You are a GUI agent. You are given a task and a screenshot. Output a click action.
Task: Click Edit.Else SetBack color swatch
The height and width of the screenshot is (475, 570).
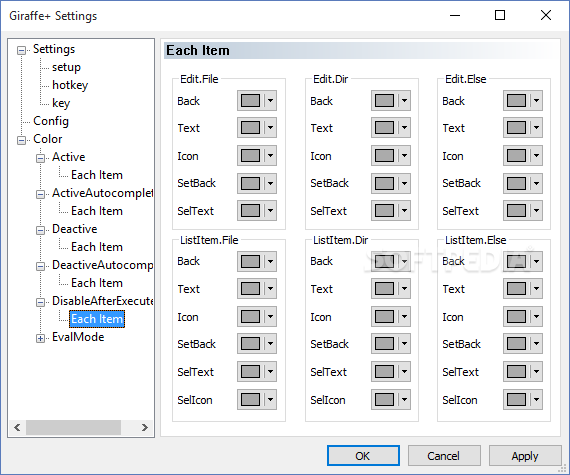coord(517,183)
